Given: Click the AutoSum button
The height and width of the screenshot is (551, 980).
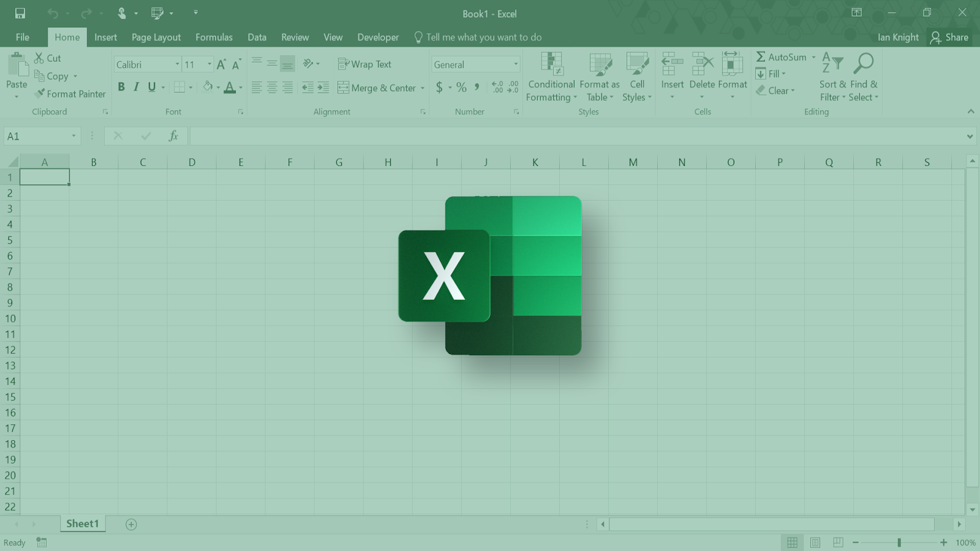Looking at the screenshot, I should click(781, 57).
